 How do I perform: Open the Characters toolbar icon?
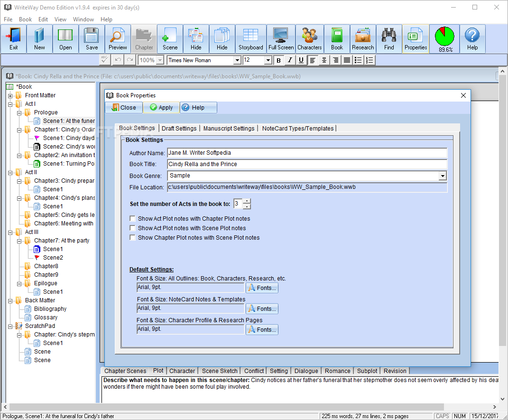pos(310,39)
